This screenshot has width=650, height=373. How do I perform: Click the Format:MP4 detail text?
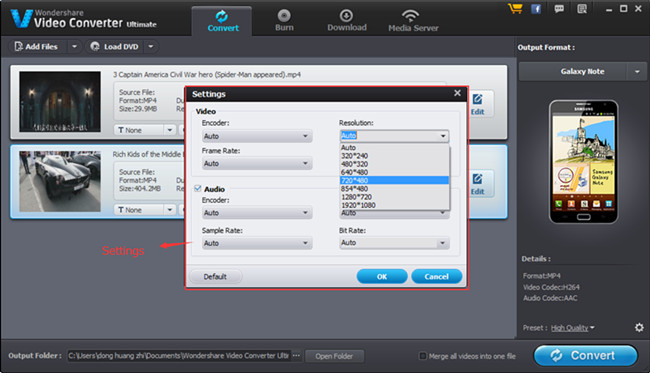click(541, 276)
